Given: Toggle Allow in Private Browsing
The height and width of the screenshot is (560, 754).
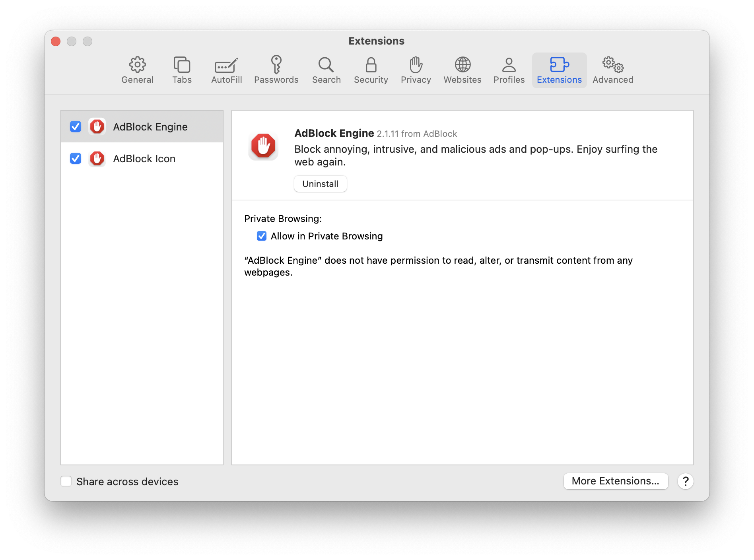Looking at the screenshot, I should coord(262,236).
